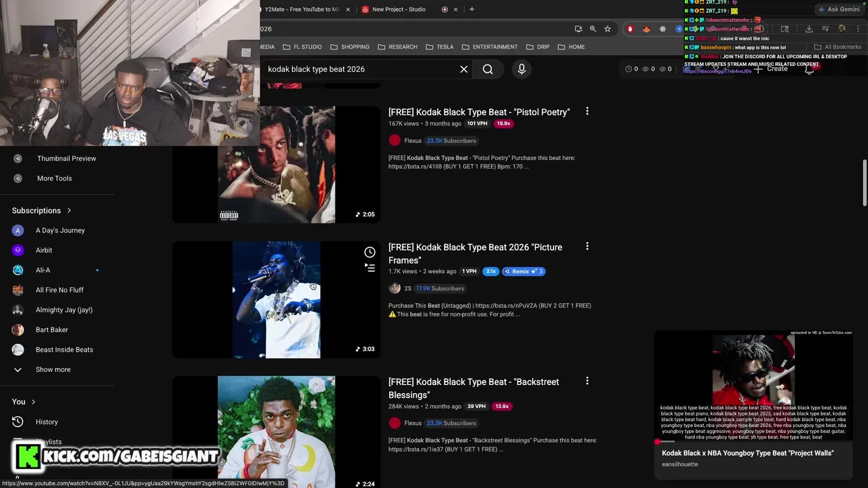This screenshot has width=868, height=488.
Task: Click the YouTube magnifier search button
Action: click(488, 69)
